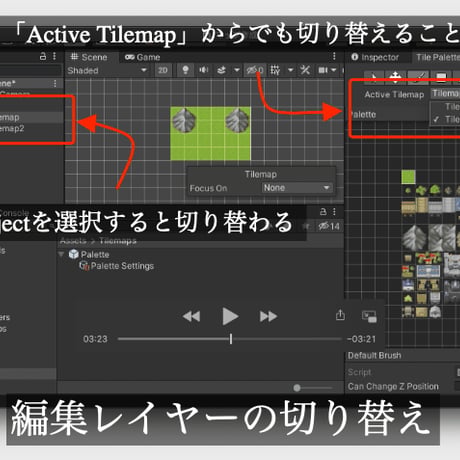Screen dimensions: 460x460
Task: Open the component tools wrench icon
Action: [x=305, y=70]
